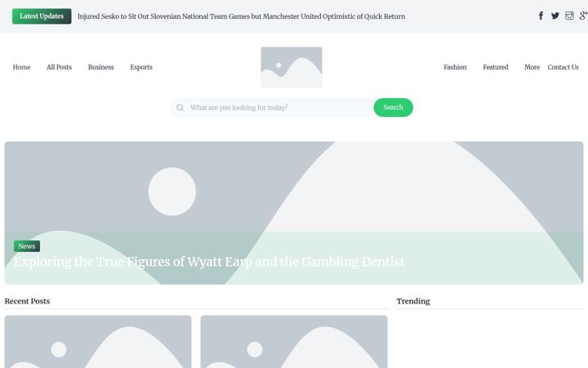Click the News tag on featured post
588x368 pixels.
[27, 246]
